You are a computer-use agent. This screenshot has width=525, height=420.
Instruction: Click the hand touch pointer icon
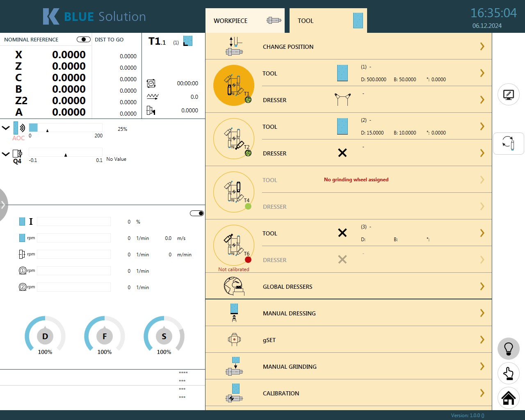tap(509, 373)
